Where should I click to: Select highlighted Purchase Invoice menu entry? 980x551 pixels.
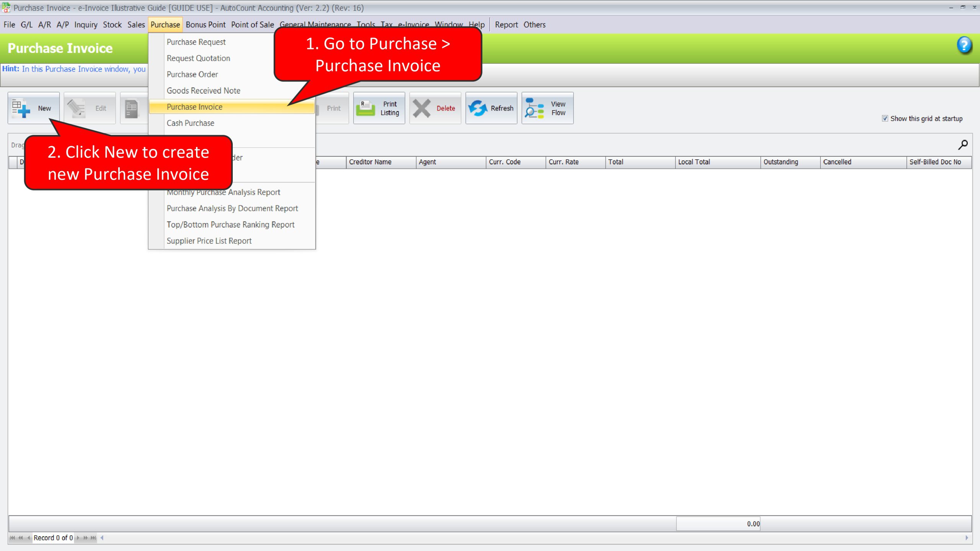click(x=232, y=107)
